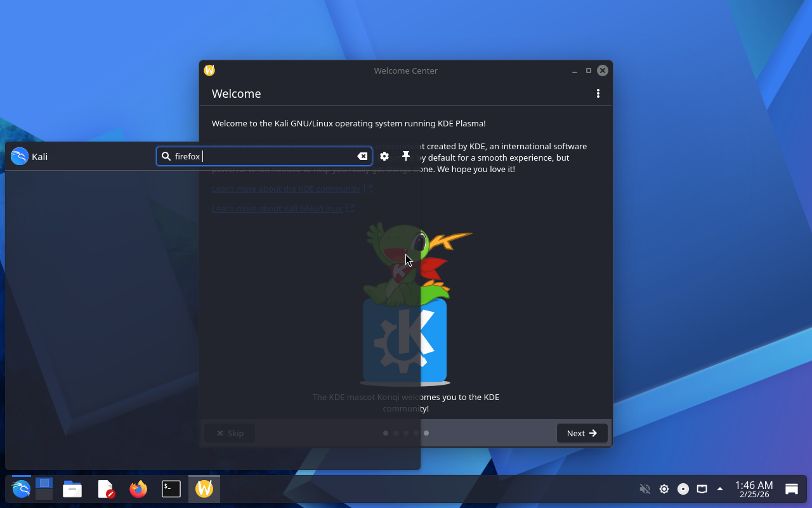The height and width of the screenshot is (508, 812).
Task: Launch Firefox from the taskbar
Action: tap(138, 489)
